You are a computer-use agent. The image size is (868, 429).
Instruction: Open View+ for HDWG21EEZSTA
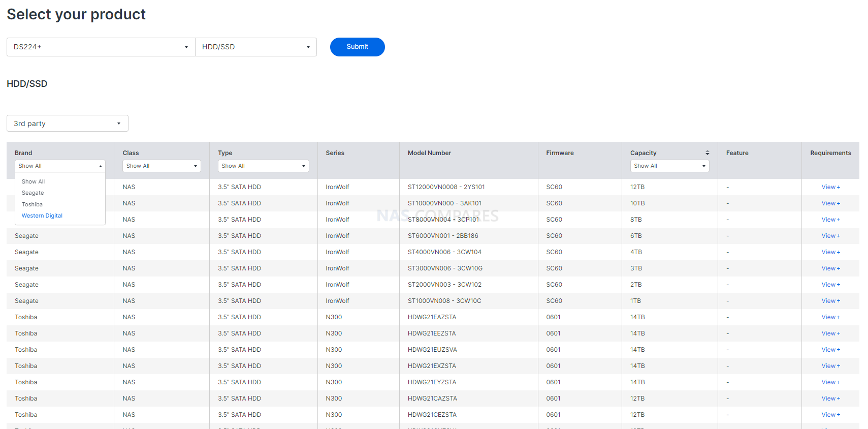831,333
